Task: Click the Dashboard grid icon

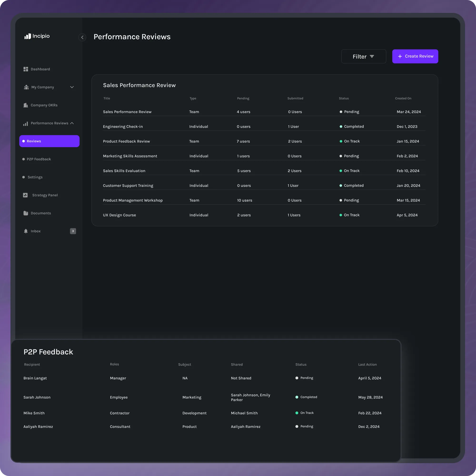Action: [26, 69]
